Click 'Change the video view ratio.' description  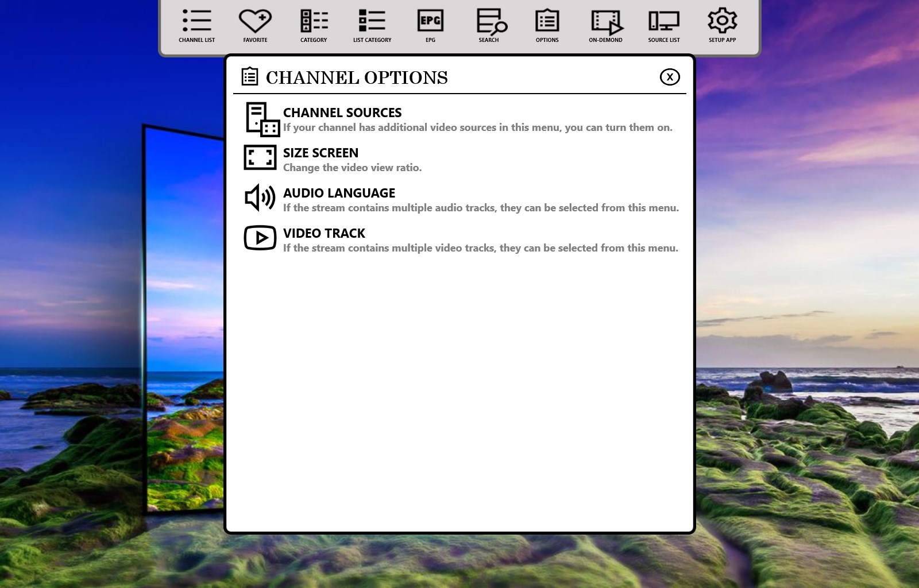[x=352, y=168]
